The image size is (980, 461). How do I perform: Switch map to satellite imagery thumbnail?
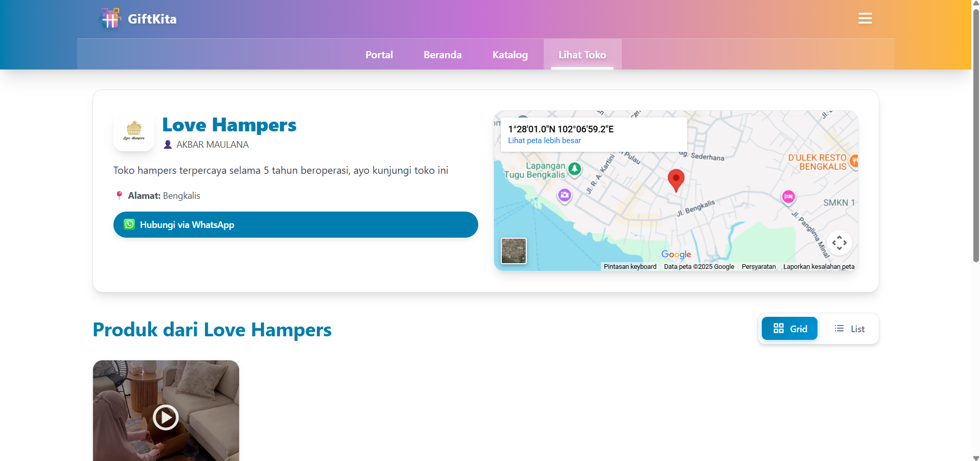click(514, 251)
